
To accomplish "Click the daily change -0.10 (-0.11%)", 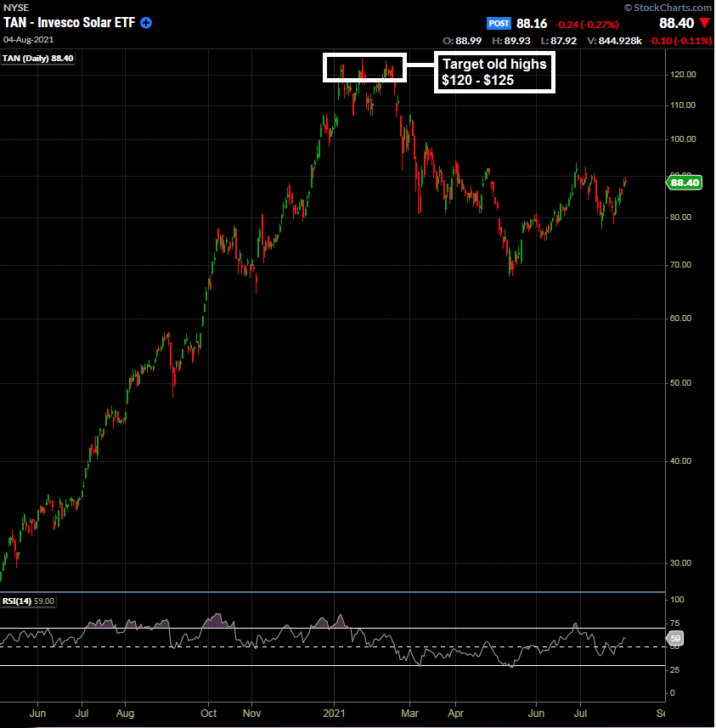I will tap(679, 41).
